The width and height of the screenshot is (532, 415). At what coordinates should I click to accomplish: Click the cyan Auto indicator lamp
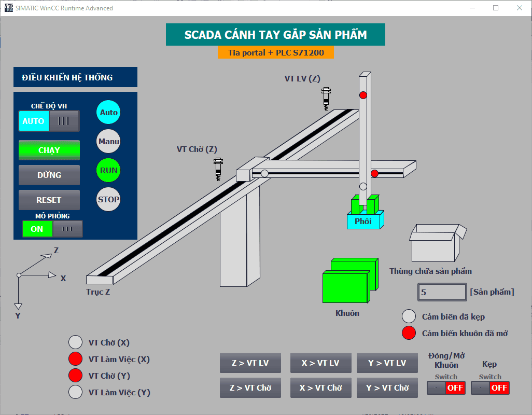[108, 113]
